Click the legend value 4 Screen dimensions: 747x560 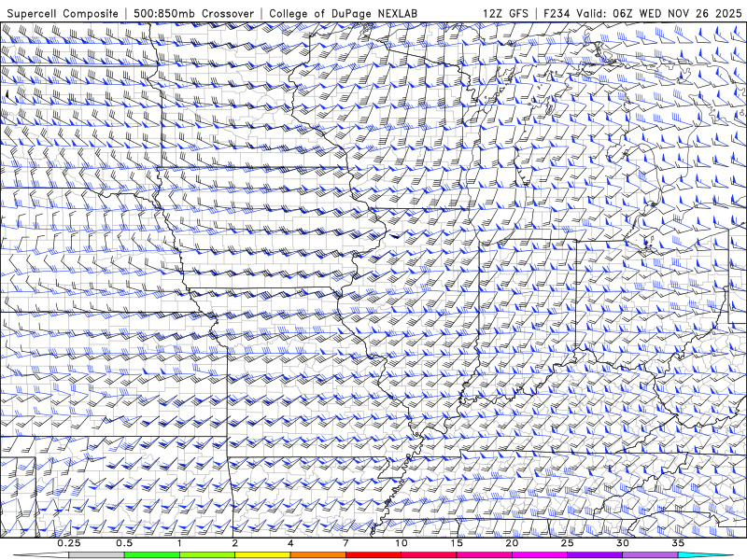290,543
